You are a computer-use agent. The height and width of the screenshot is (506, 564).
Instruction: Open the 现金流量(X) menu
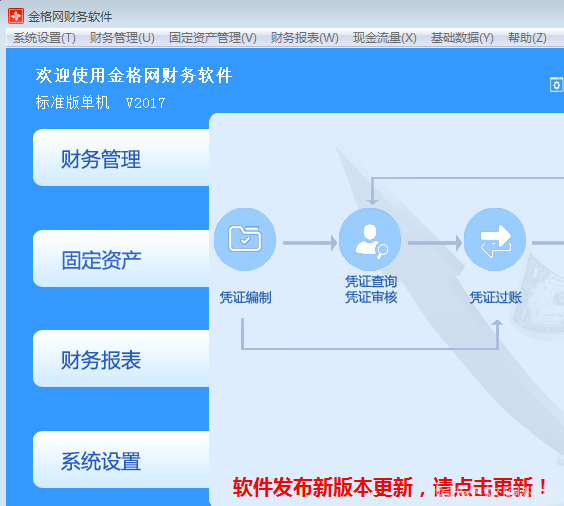coord(385,38)
